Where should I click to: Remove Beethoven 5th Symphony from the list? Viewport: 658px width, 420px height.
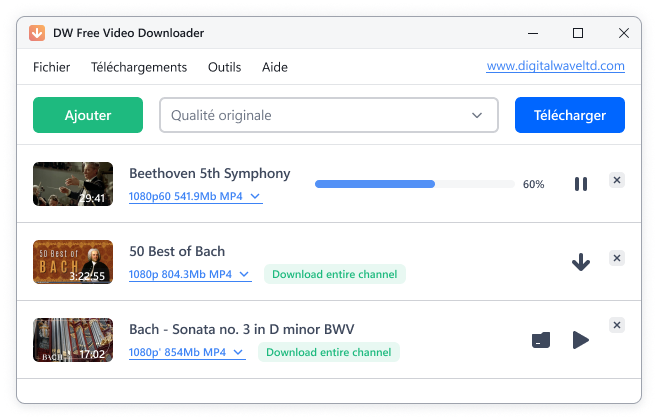(617, 180)
